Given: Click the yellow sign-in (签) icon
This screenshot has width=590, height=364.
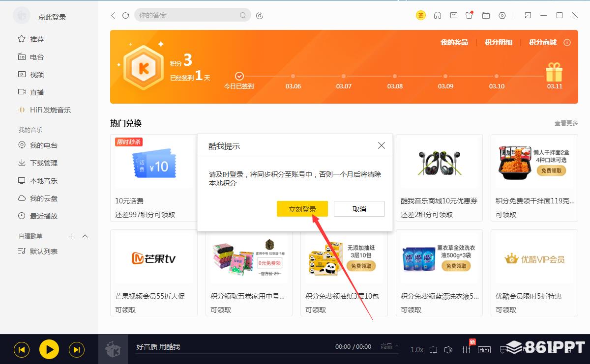Looking at the screenshot, I should pyautogui.click(x=421, y=15).
